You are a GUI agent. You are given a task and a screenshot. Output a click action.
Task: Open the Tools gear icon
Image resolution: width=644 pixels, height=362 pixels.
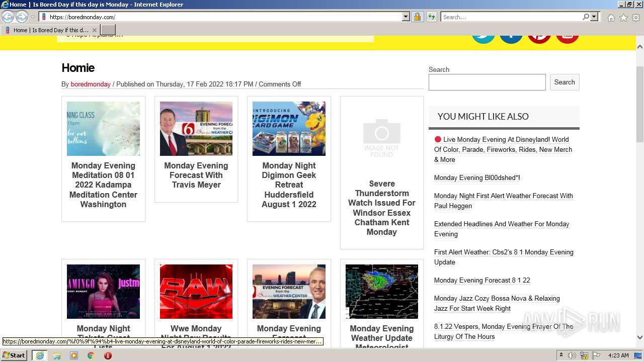636,18
